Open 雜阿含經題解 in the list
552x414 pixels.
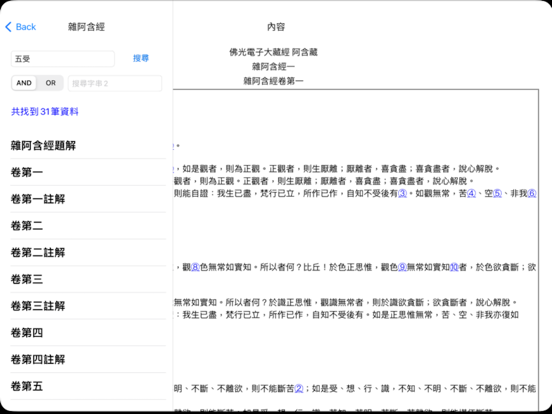pyautogui.click(x=88, y=145)
